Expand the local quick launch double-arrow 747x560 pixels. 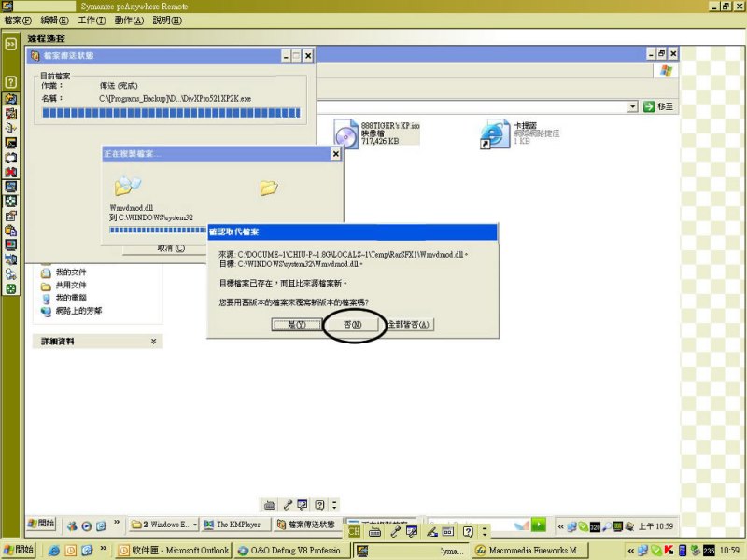click(103, 549)
